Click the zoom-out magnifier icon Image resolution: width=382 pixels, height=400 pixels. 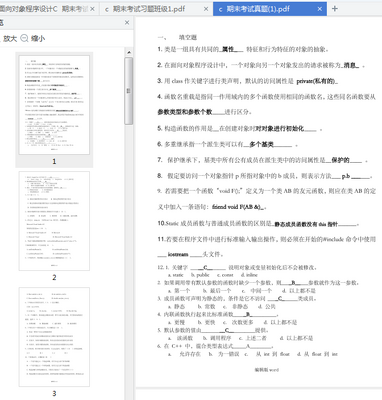coord(24,38)
